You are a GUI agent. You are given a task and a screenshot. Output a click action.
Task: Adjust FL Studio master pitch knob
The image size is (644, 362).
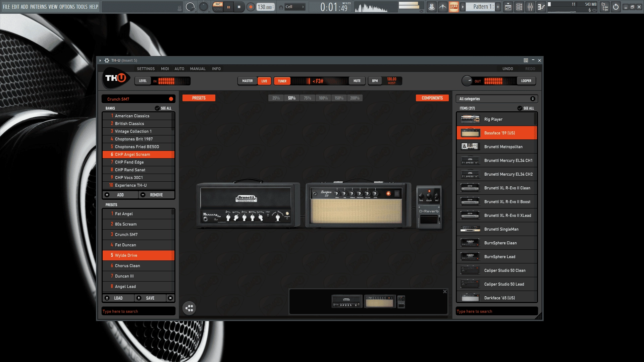click(204, 7)
